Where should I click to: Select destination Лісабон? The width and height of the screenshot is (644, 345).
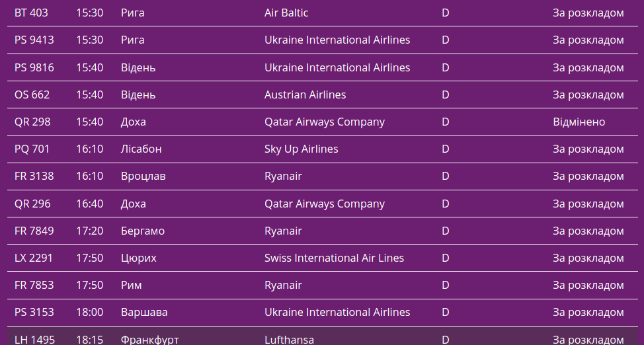click(141, 149)
